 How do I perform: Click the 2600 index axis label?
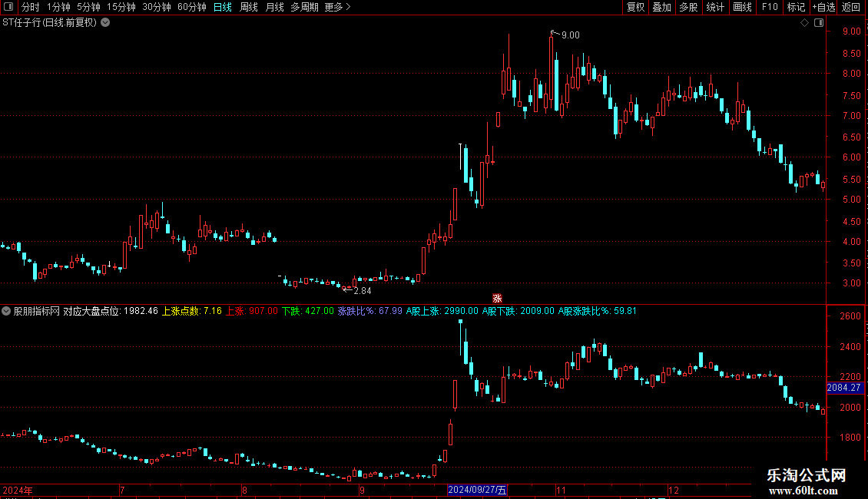[850, 316]
